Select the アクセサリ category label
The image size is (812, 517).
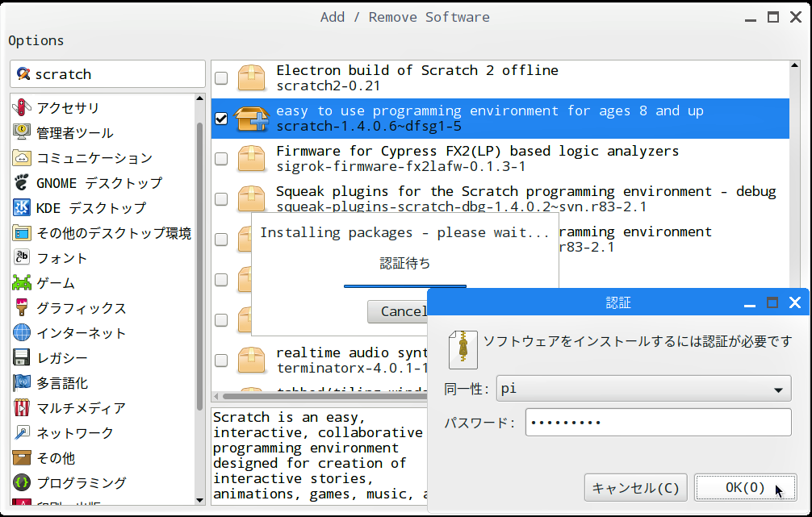68,107
